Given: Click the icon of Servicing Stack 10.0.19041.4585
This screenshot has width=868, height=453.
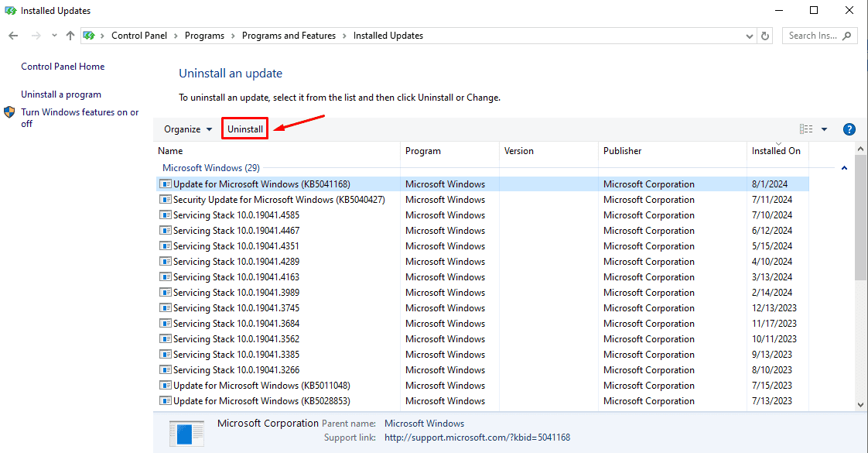Looking at the screenshot, I should coord(165,214).
